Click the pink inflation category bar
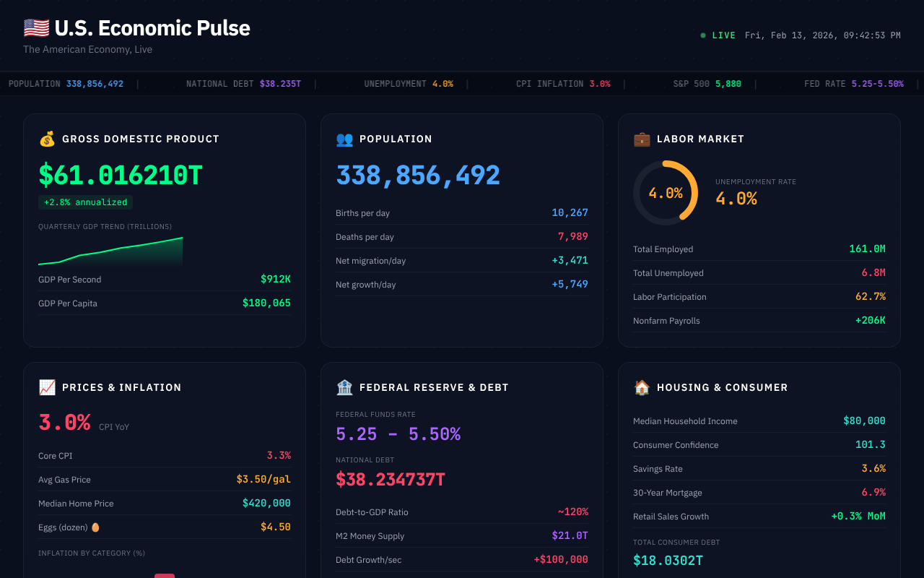Screen dimensions: 924x578 click(165, 574)
